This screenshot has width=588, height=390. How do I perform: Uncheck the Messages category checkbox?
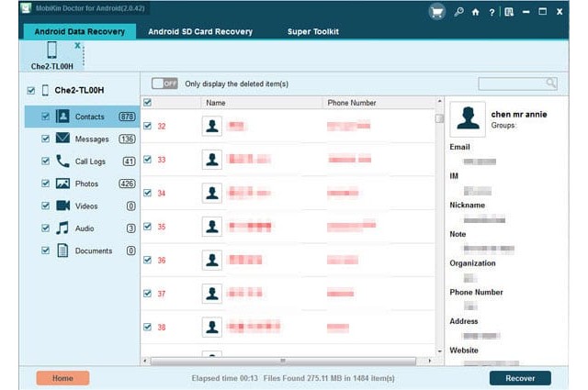pyautogui.click(x=45, y=139)
